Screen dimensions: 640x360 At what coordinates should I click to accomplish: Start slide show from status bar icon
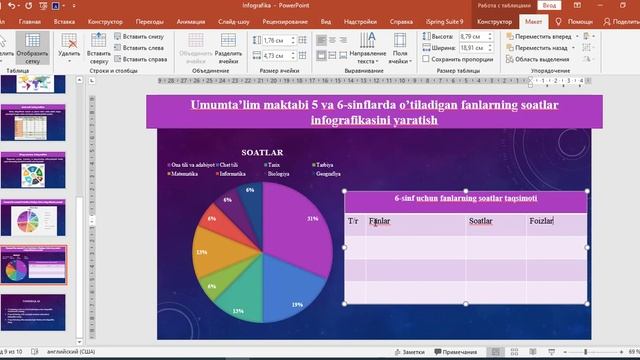(551, 352)
